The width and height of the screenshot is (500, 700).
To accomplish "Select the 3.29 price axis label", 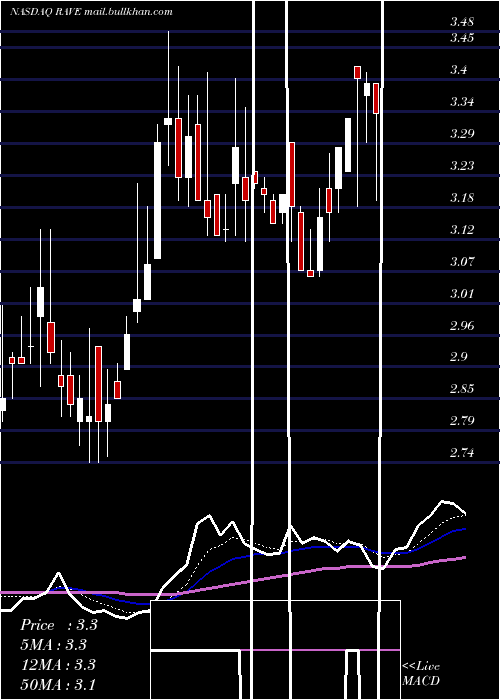I will click(x=462, y=134).
